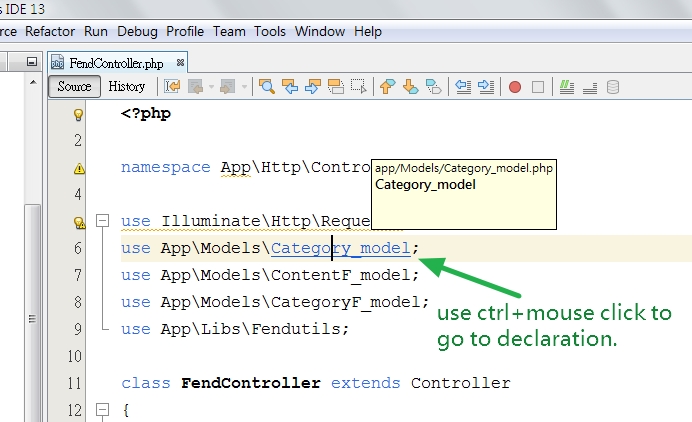Click PHP file icon on editor tab
The image size is (692, 422).
click(x=57, y=63)
